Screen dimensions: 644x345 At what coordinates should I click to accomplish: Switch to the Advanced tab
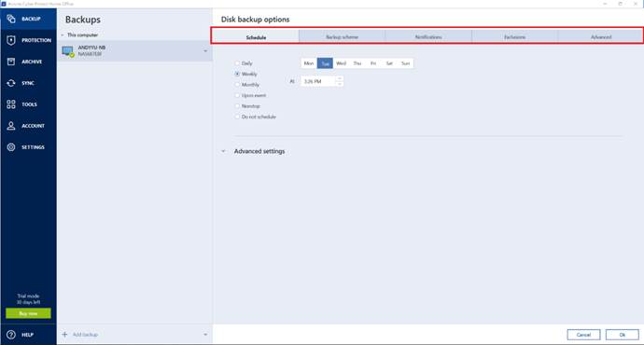600,37
